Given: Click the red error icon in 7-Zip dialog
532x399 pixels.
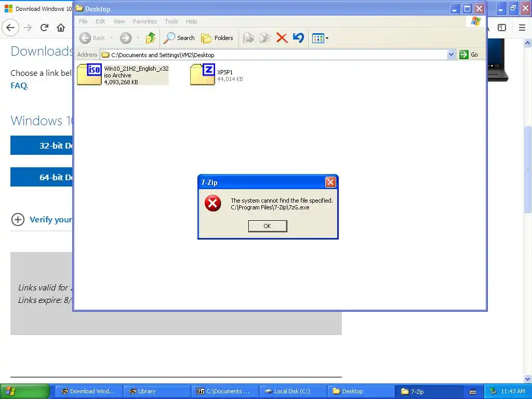Looking at the screenshot, I should (212, 203).
